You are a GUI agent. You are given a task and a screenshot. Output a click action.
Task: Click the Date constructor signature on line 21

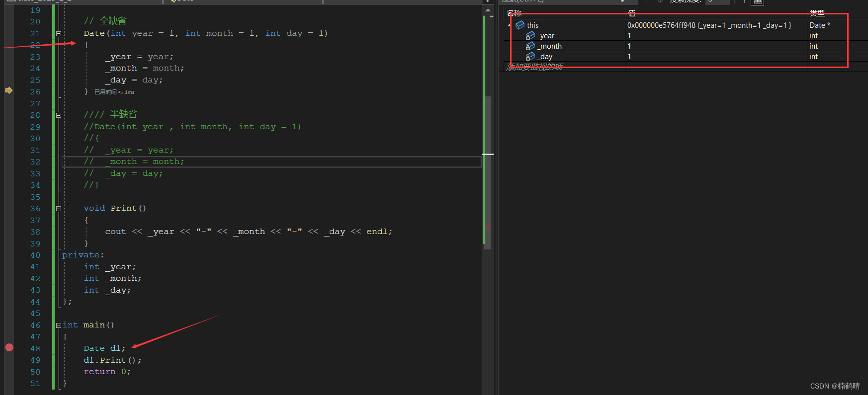[205, 33]
